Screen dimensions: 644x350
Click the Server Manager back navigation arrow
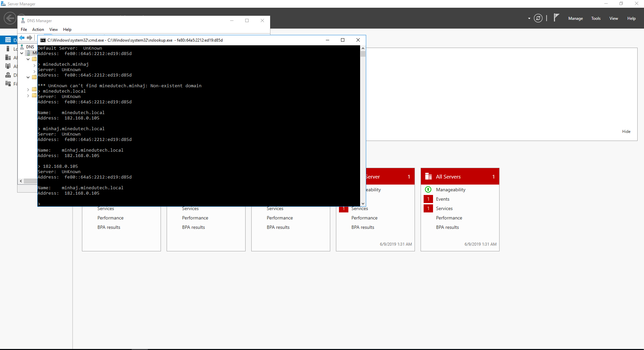point(10,18)
